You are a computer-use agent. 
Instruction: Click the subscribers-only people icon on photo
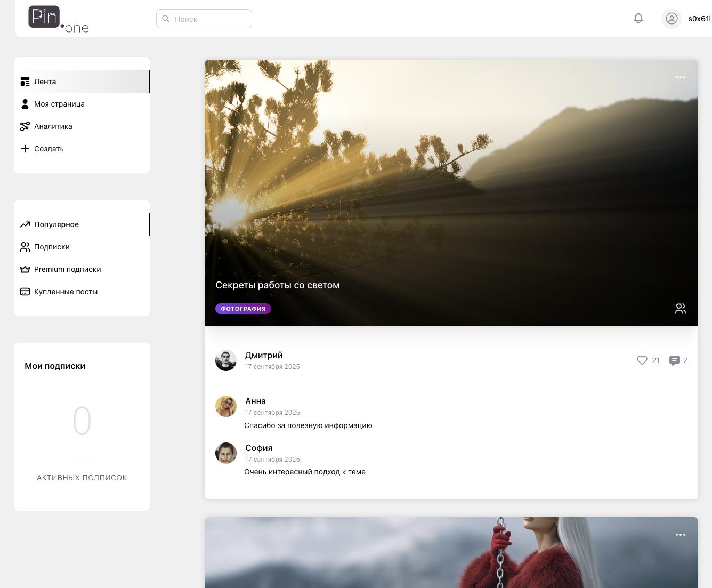click(x=680, y=309)
